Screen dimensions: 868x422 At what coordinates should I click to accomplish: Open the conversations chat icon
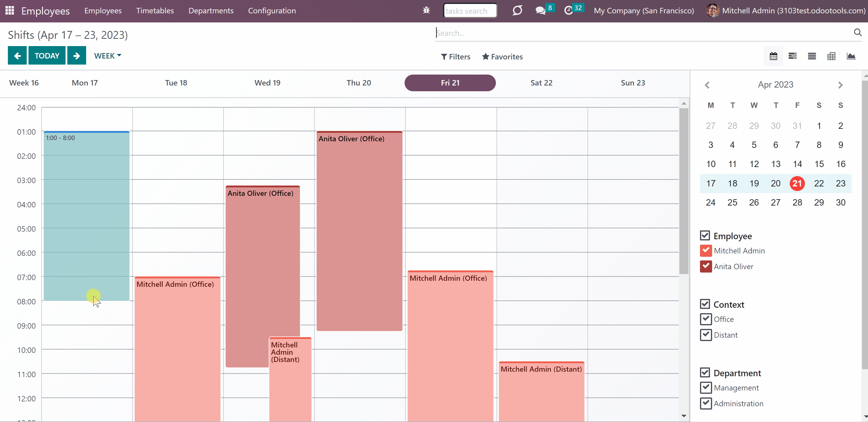(x=540, y=10)
